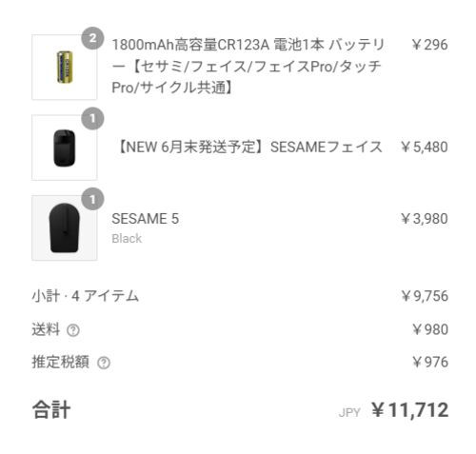Click the ¥11,712 total amount
This screenshot has height=454, width=476.
409,410
